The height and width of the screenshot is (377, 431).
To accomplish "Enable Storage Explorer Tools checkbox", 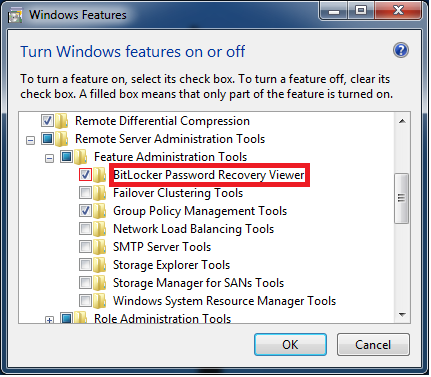I will 85,264.
